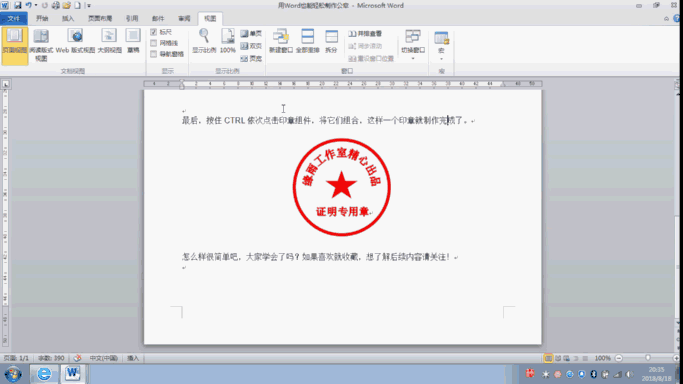Viewport: 683px width, 384px height.
Task: Click the vertical ruler
Action: click(5, 218)
